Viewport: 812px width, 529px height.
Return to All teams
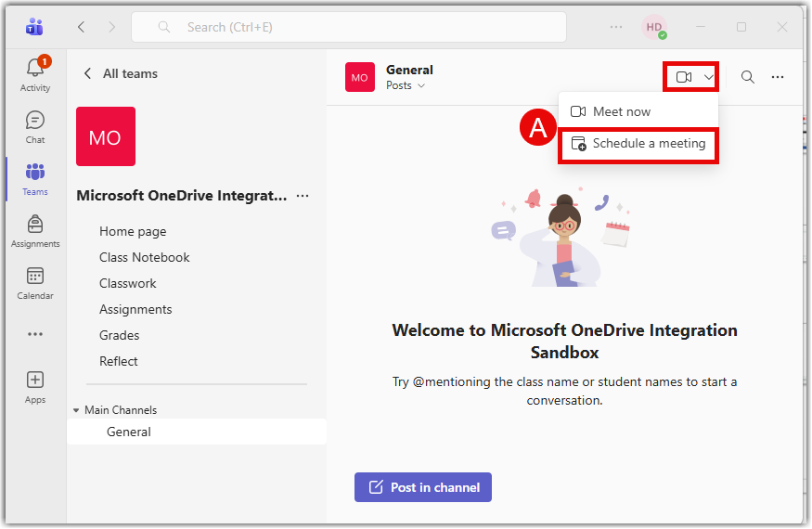pos(121,73)
